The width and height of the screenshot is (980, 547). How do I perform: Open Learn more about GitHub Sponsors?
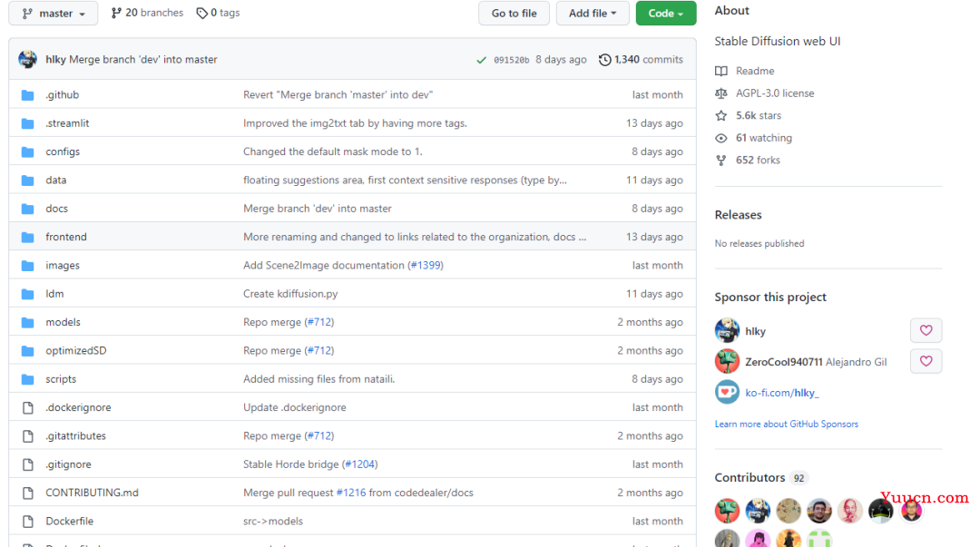coord(786,424)
